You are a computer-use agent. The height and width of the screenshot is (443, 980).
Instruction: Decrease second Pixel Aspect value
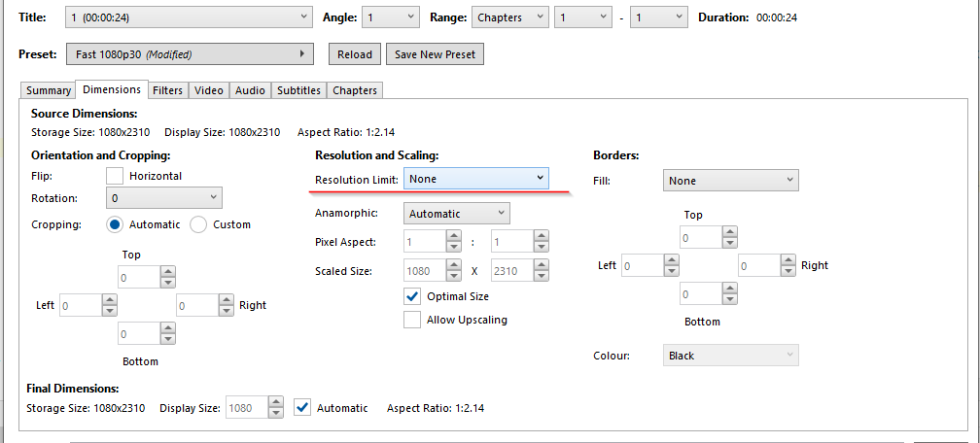point(542,247)
